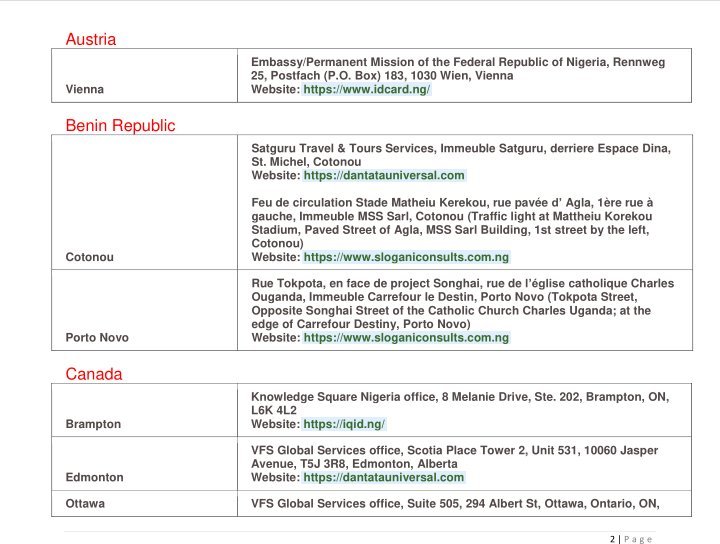This screenshot has width=720, height=544.
Task: Select the Austria country heading
Action: (x=90, y=39)
